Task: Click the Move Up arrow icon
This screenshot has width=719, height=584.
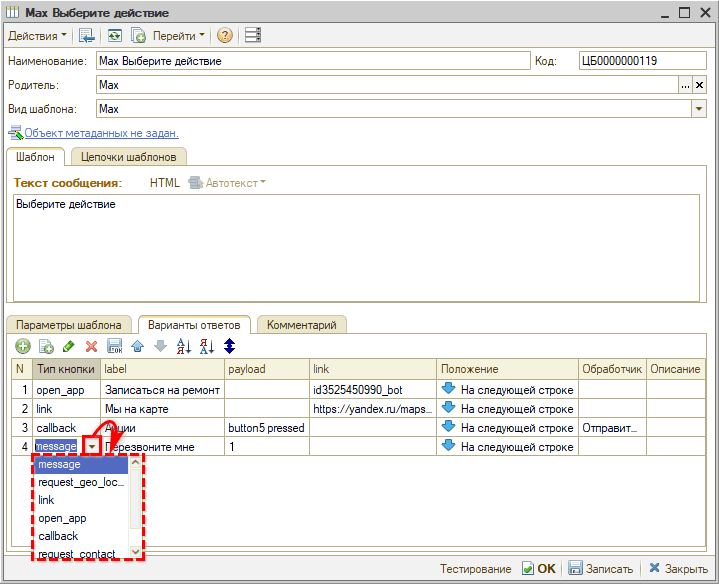Action: (137, 346)
